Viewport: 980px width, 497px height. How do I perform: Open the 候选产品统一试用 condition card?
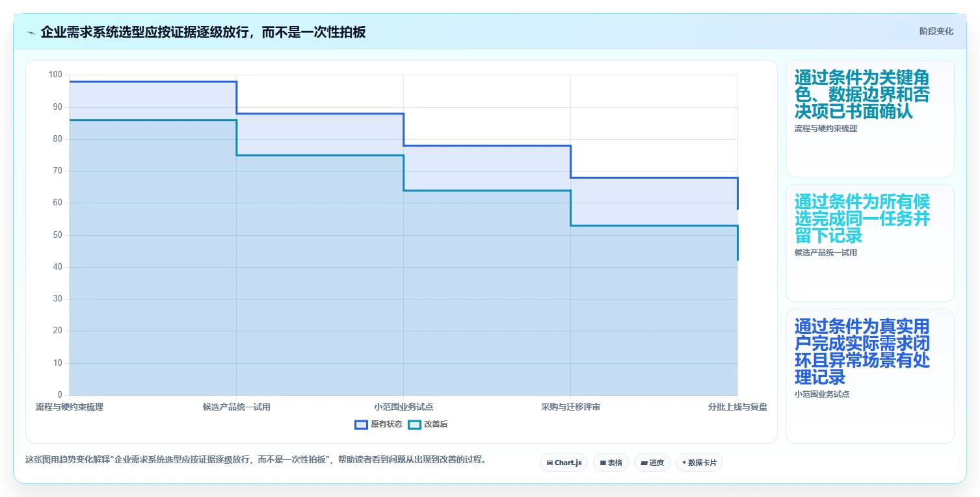869,243
